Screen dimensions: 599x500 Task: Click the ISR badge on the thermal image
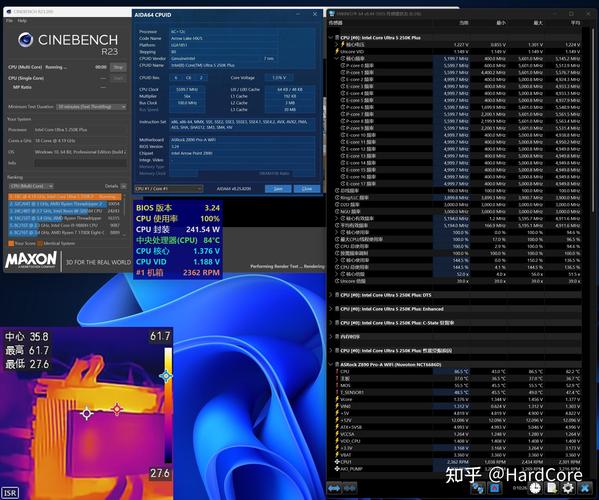pos(10,493)
